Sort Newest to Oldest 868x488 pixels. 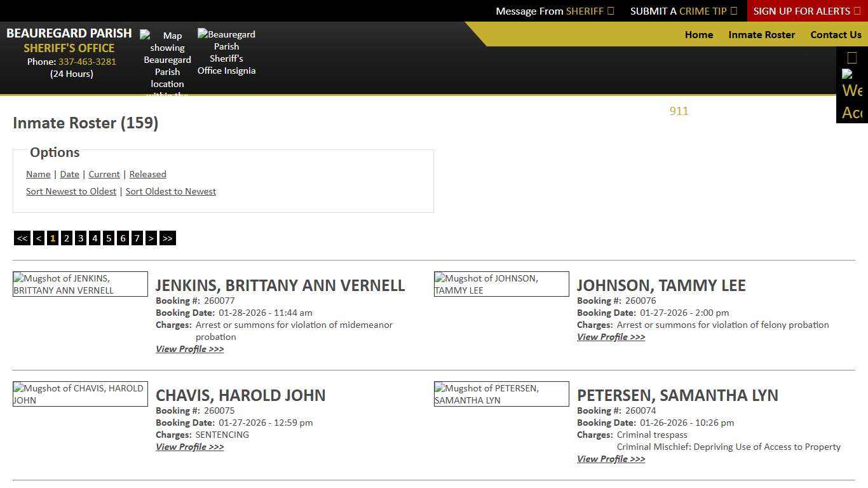(x=71, y=191)
